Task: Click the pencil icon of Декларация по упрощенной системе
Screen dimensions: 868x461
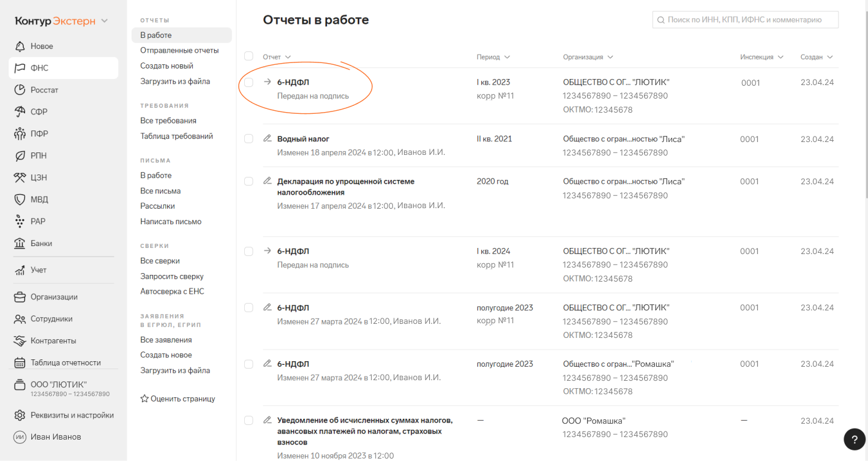Action: tap(267, 181)
